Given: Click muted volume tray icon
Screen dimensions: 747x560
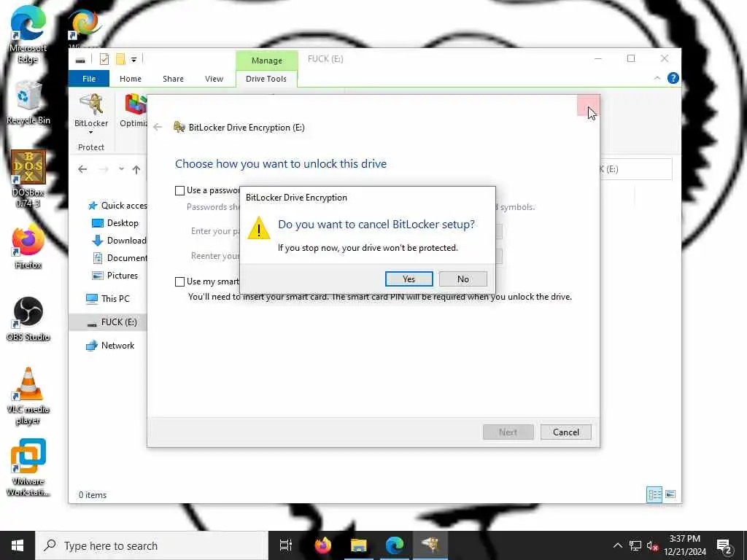Looking at the screenshot, I should point(653,545).
